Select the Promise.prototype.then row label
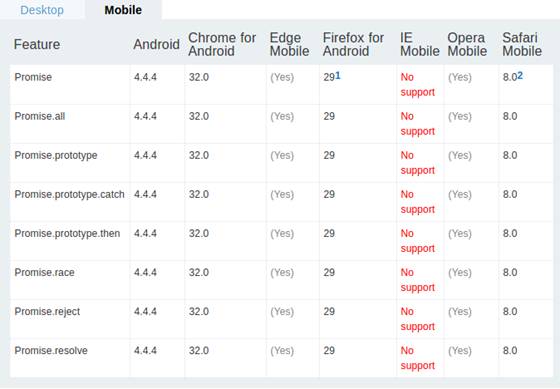 click(67, 233)
